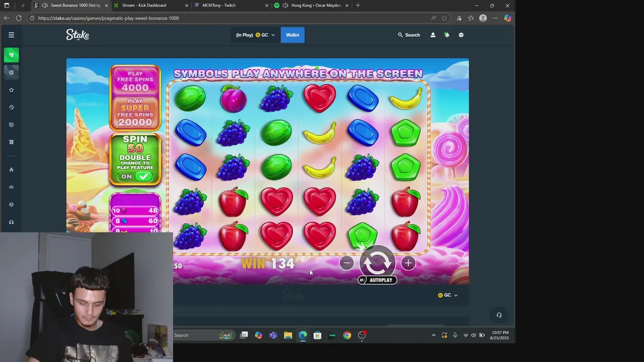
Task: Open the Stake hamburger menu
Action: [x=11, y=35]
